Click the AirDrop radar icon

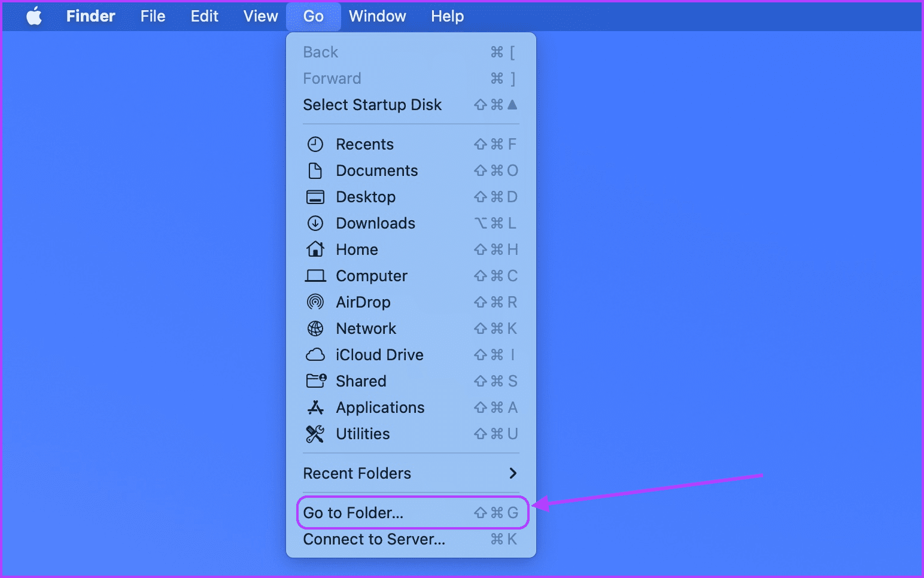[x=315, y=302]
